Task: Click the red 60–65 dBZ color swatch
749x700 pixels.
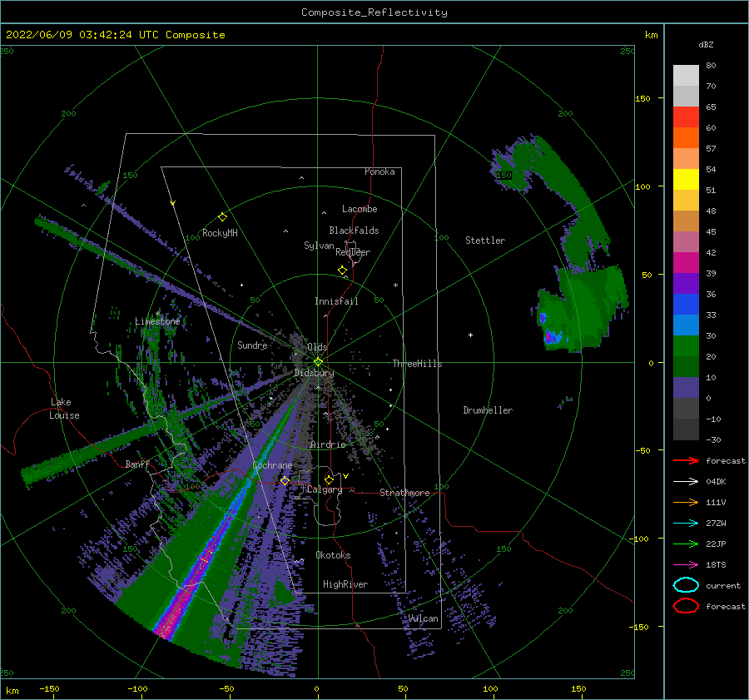Action: click(686, 117)
